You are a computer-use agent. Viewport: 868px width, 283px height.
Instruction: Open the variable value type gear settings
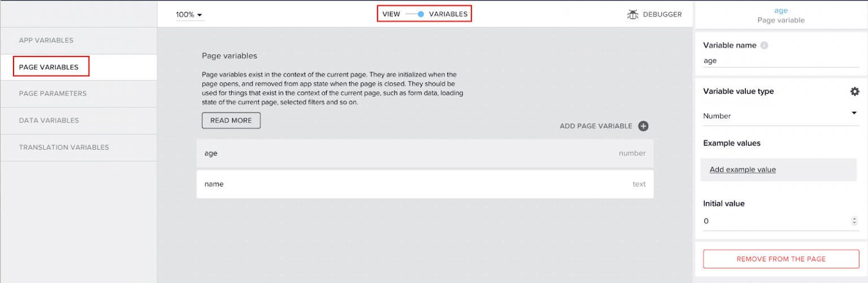click(854, 92)
